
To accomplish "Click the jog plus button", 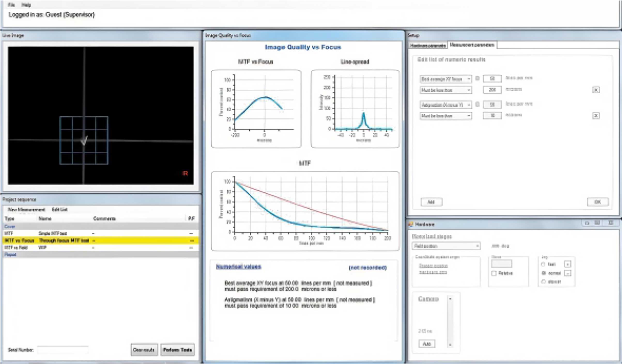I will click(x=567, y=264).
